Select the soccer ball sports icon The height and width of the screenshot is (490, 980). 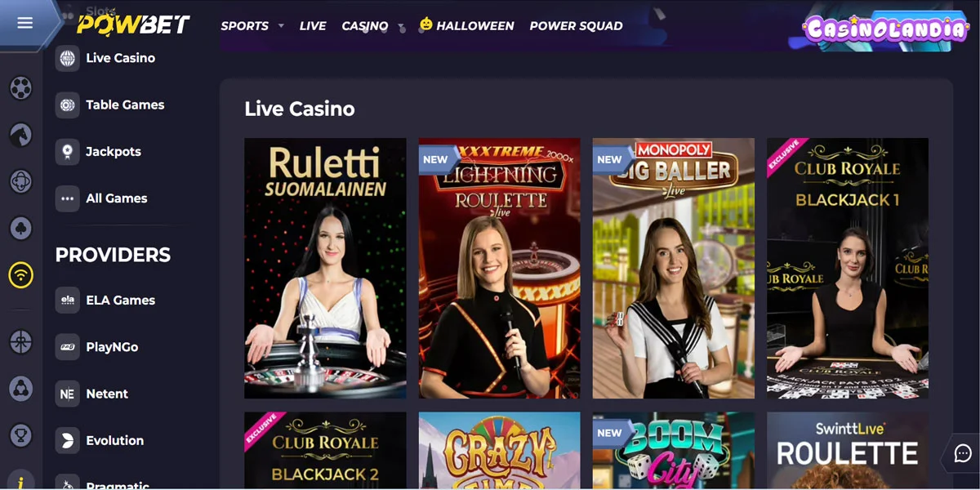21,87
